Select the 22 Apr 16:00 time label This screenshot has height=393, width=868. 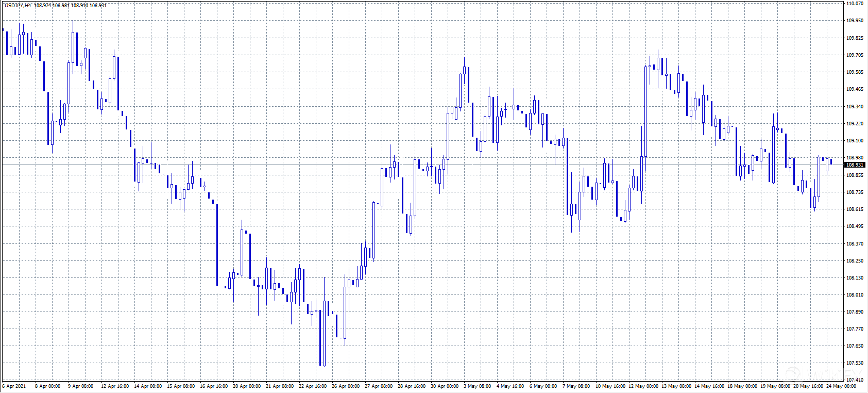coord(313,386)
